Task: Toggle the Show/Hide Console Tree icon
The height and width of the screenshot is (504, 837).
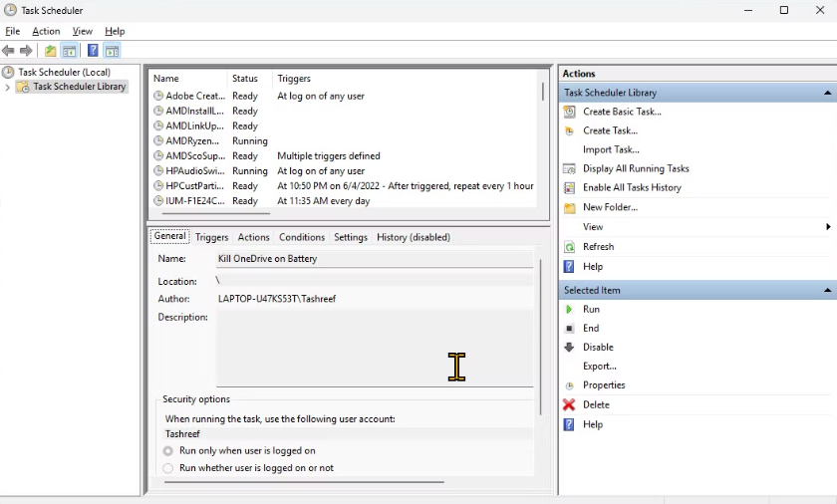Action: (x=70, y=51)
